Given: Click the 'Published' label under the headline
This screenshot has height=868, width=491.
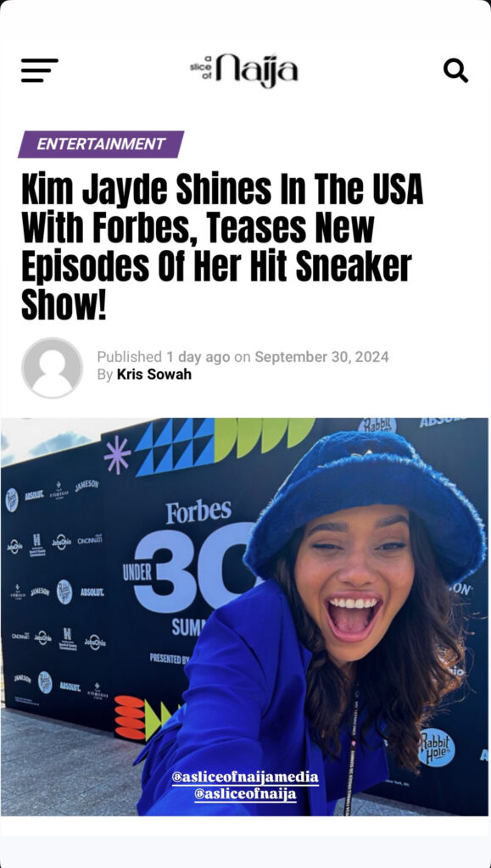Looking at the screenshot, I should pyautogui.click(x=129, y=357).
